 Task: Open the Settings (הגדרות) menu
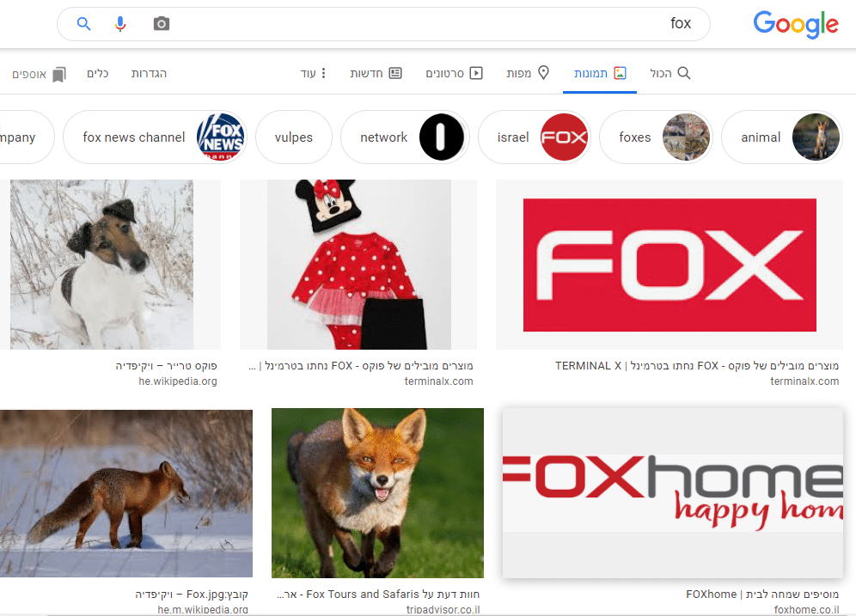149,74
